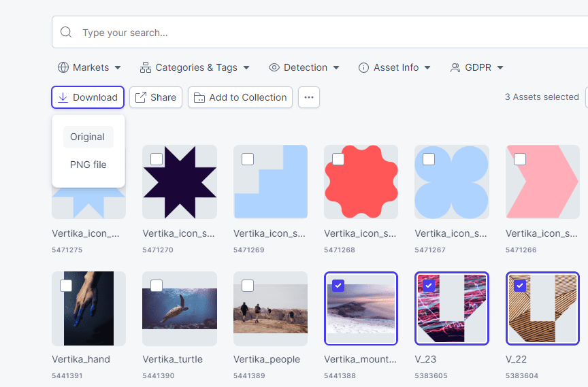
Task: Click asset ID 5441388
Action: point(340,375)
